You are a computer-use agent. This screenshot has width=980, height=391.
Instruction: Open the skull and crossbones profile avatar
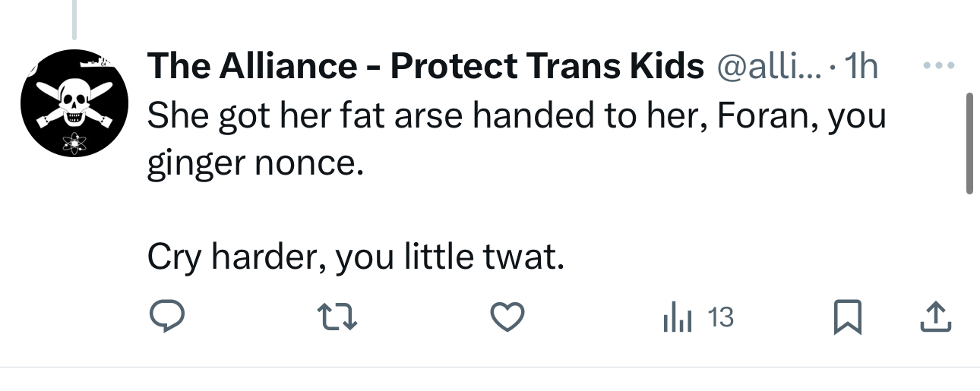click(x=74, y=103)
